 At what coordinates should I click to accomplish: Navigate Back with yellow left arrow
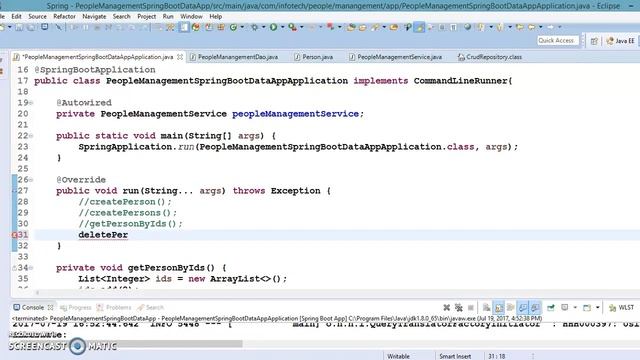coord(531,27)
